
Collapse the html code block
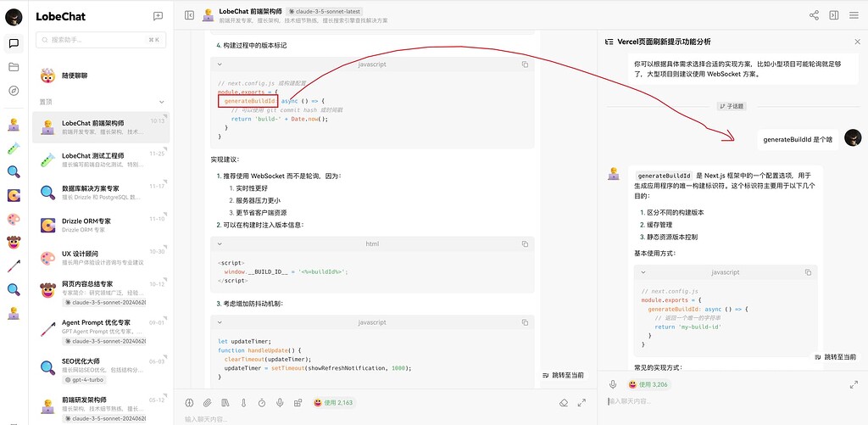click(220, 243)
